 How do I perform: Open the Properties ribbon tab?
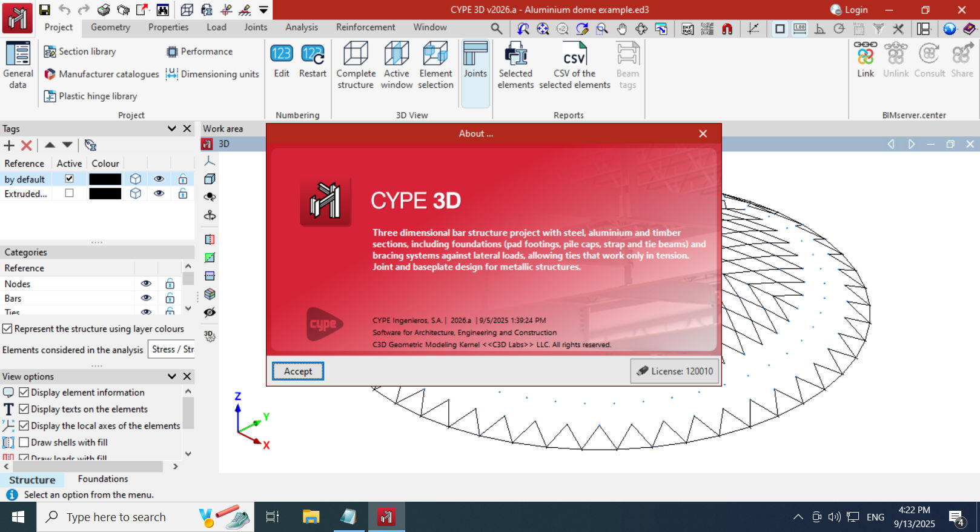[168, 27]
